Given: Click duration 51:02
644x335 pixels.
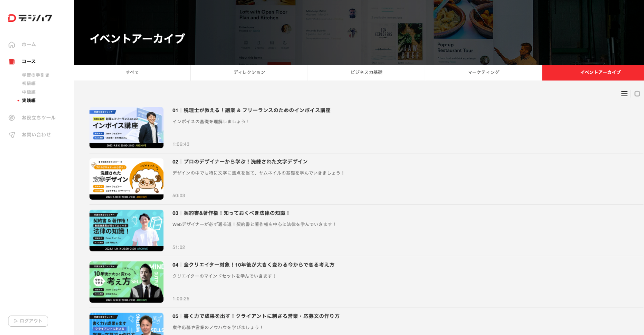Looking at the screenshot, I should (x=179, y=247).
